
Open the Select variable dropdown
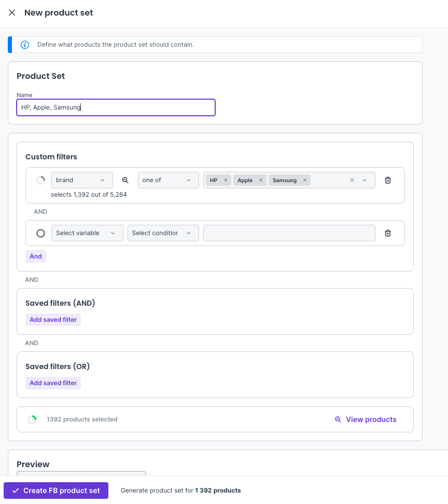87,233
